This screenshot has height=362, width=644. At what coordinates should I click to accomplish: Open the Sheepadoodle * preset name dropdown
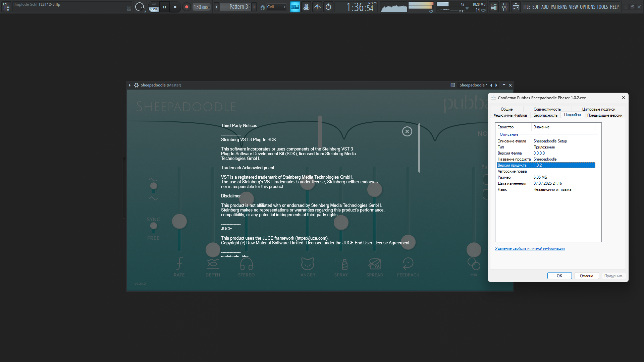point(473,85)
